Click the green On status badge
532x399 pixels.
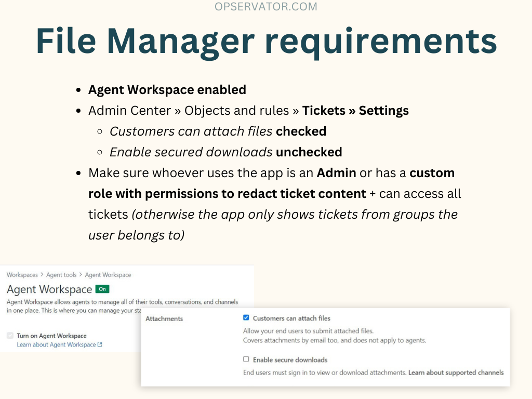pos(102,289)
